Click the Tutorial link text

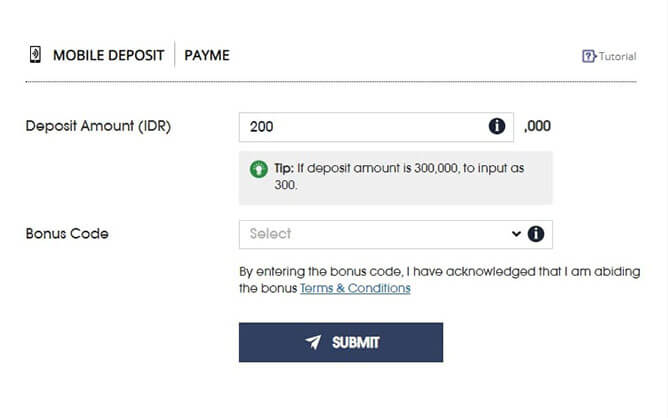[617, 57]
